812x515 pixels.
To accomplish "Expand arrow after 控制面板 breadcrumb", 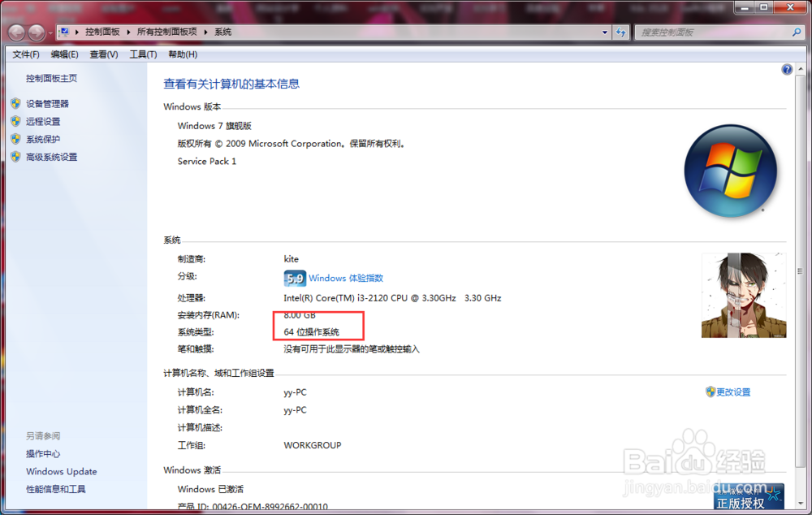I will point(128,32).
